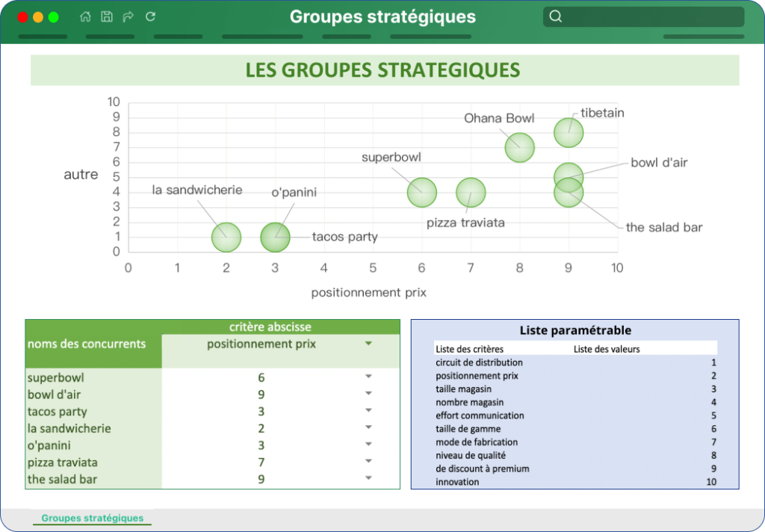Select the Ohana Bowl bubble in chart

(520, 147)
